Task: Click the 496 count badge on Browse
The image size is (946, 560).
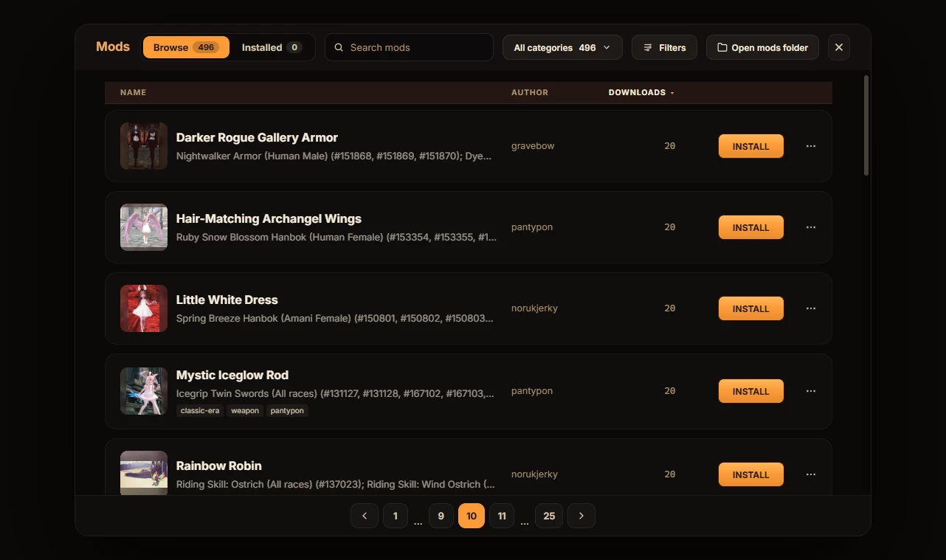Action: click(x=206, y=47)
